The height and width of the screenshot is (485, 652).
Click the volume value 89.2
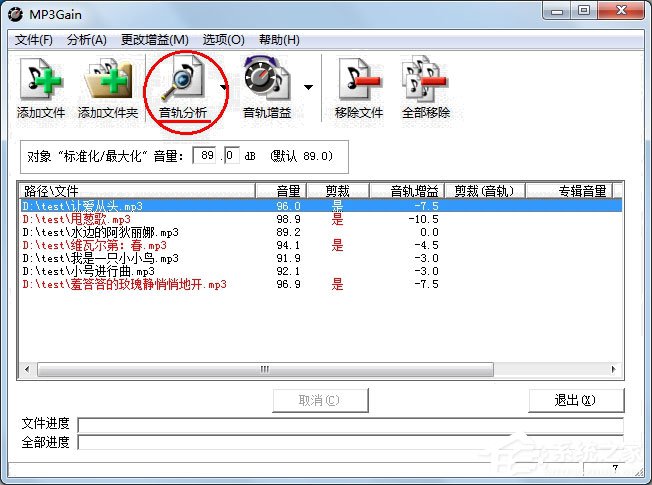tap(289, 232)
